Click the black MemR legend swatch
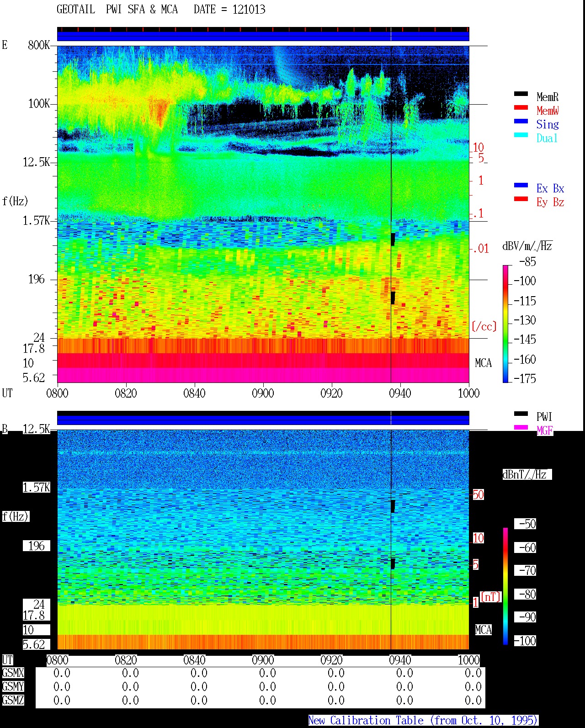The height and width of the screenshot is (728, 585). click(521, 94)
